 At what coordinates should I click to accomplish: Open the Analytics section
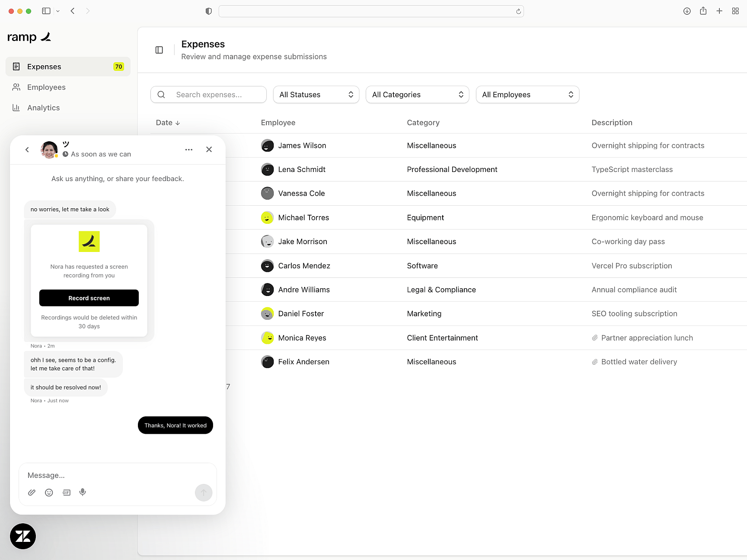[x=43, y=108]
